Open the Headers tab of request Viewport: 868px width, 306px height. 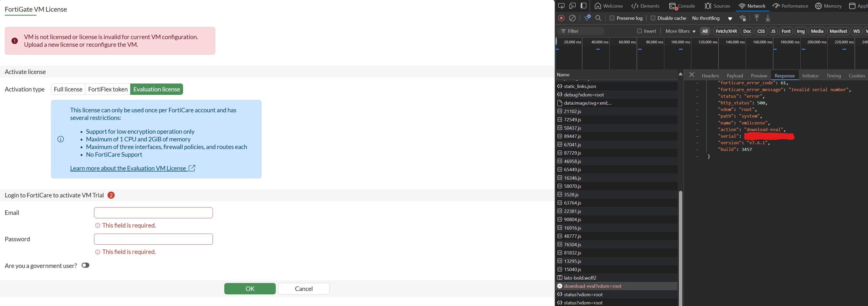click(x=710, y=76)
